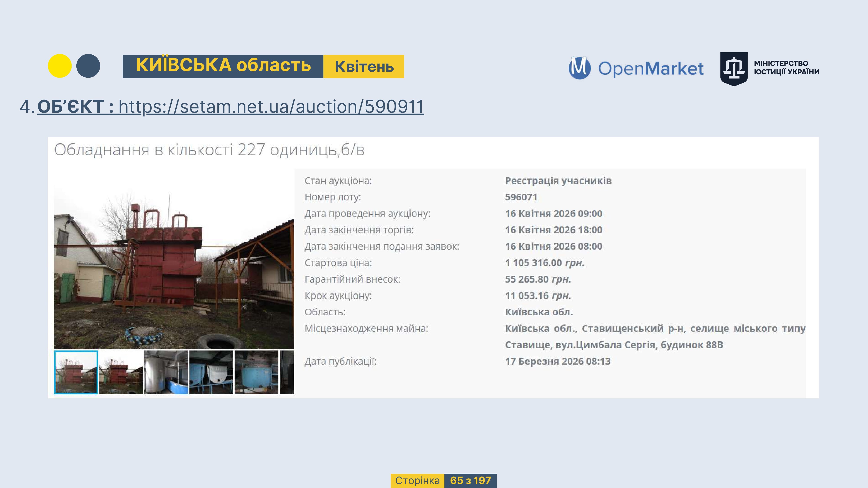Click the lot title Обладнання в кількості 227
868x488 pixels.
[209, 150]
